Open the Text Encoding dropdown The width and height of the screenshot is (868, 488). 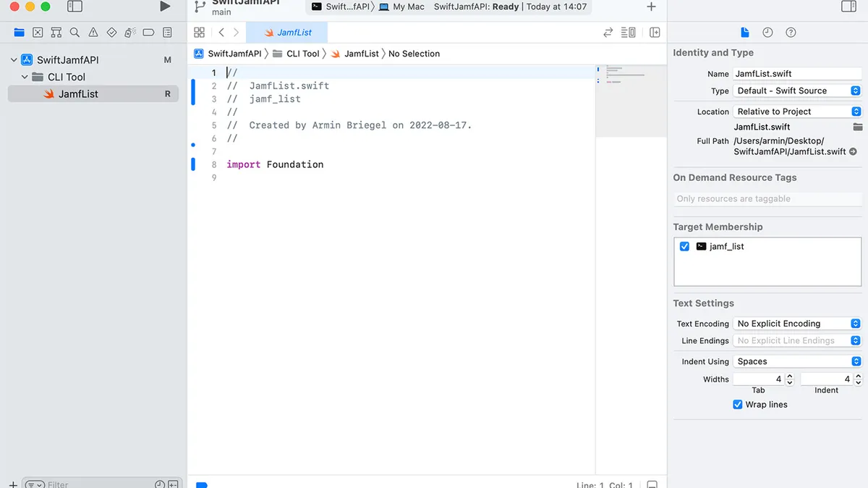pos(796,324)
